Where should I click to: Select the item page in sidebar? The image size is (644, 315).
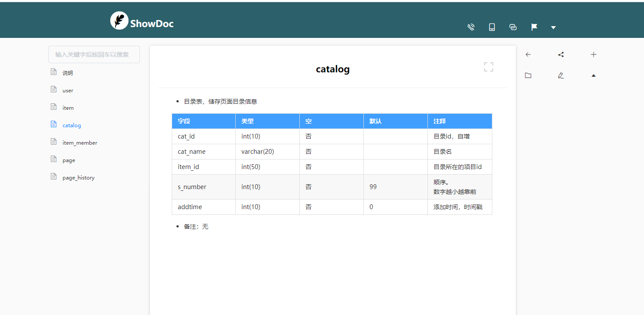pos(68,108)
